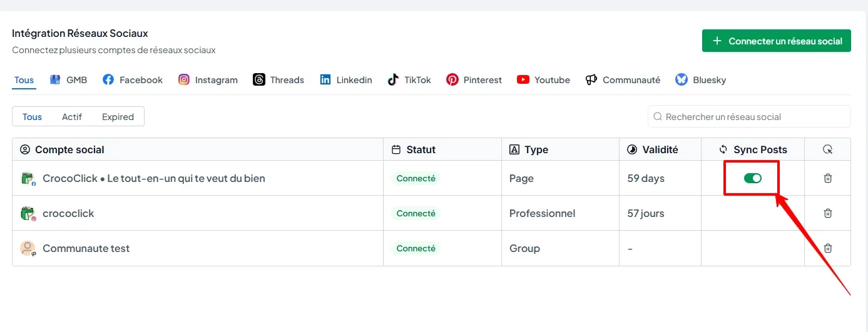Remove Communaute test using trash icon

coord(827,248)
